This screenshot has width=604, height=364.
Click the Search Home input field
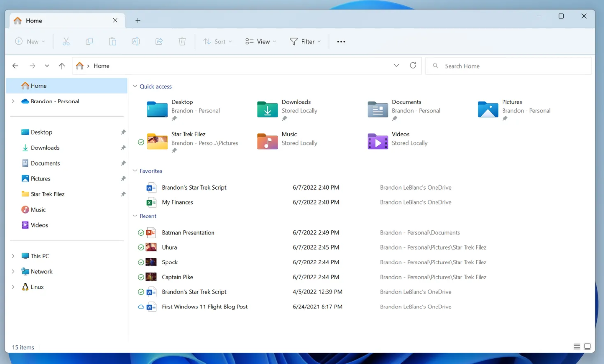508,66
